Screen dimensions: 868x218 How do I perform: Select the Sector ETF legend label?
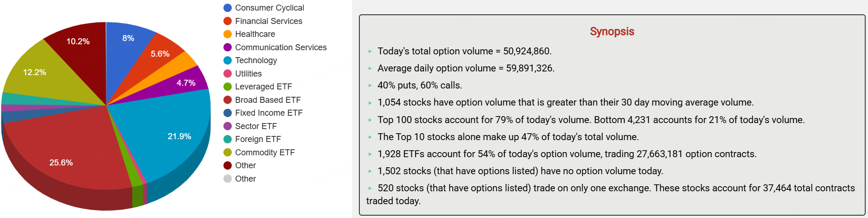tap(256, 126)
